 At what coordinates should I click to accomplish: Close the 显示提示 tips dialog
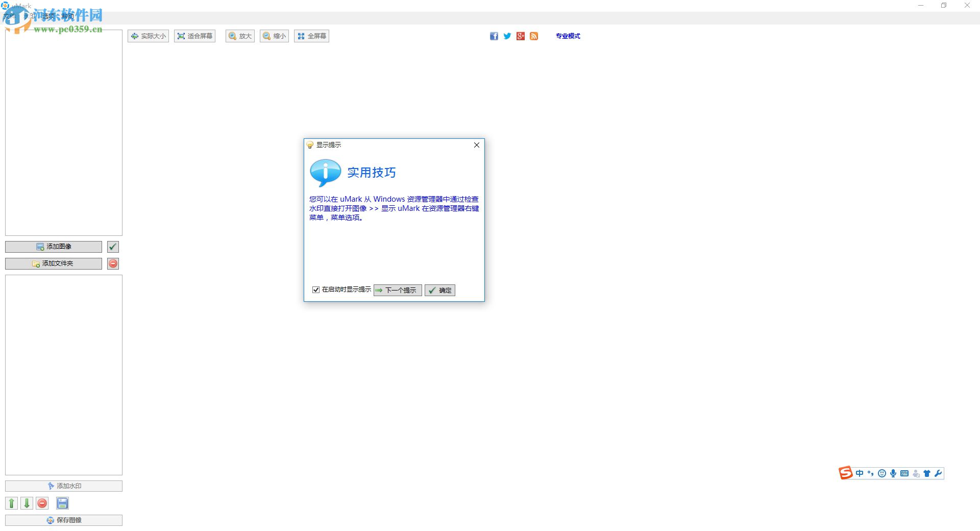(476, 145)
